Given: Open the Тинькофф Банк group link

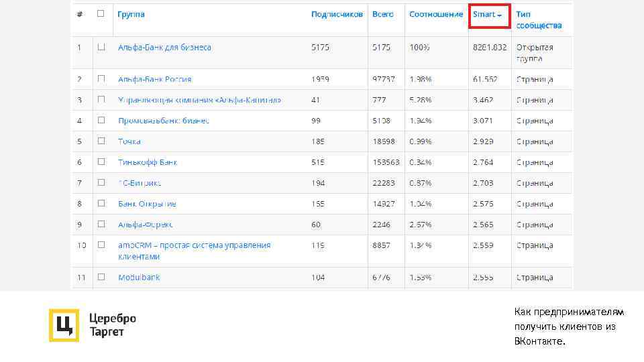Looking at the screenshot, I should [148, 162].
